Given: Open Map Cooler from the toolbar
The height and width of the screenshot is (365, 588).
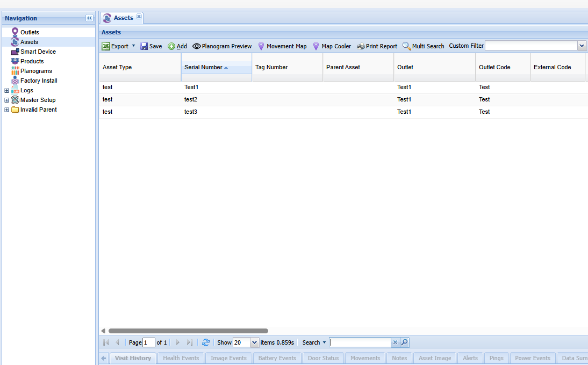Looking at the screenshot, I should pyautogui.click(x=315, y=46).
